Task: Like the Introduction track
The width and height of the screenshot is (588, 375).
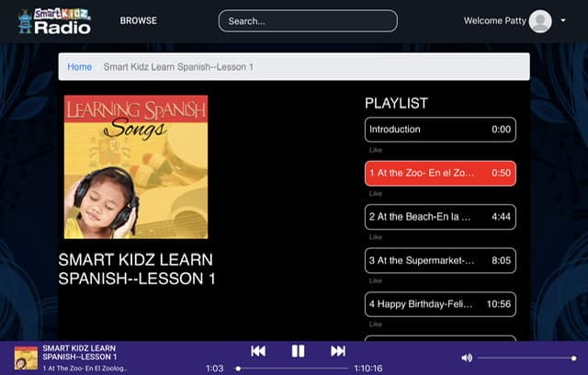Action: tap(376, 150)
